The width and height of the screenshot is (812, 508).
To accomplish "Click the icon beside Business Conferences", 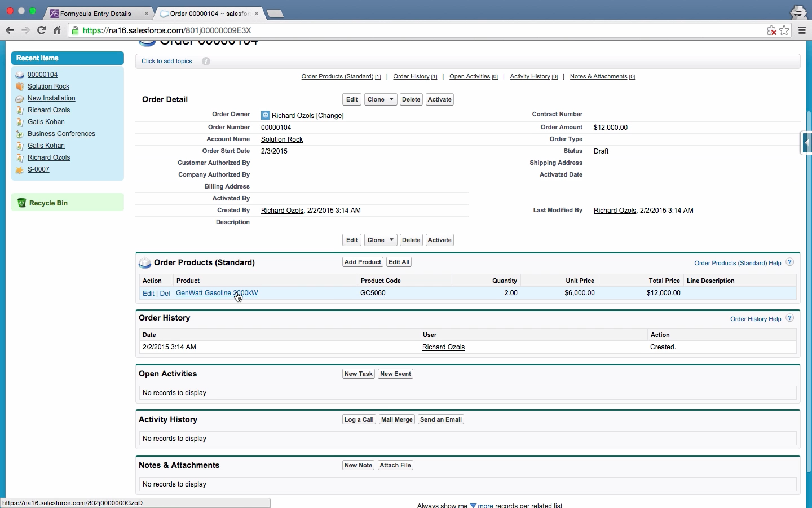I will [x=20, y=134].
